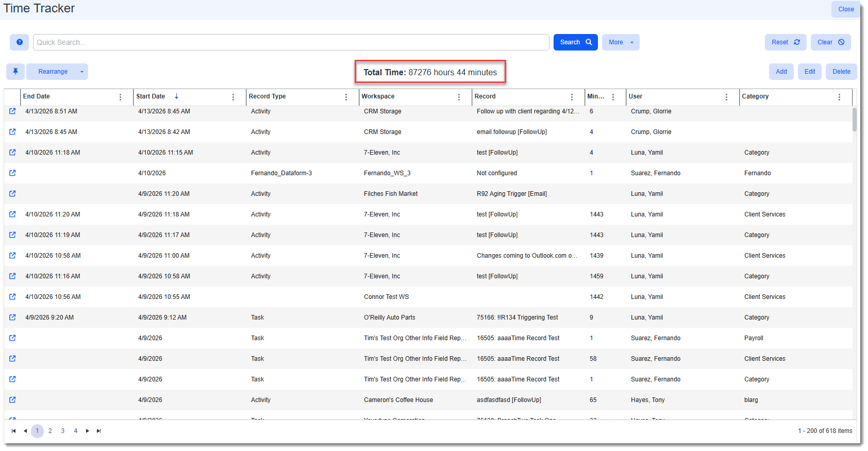
Task: Open the Record Type column menu
Action: (346, 97)
